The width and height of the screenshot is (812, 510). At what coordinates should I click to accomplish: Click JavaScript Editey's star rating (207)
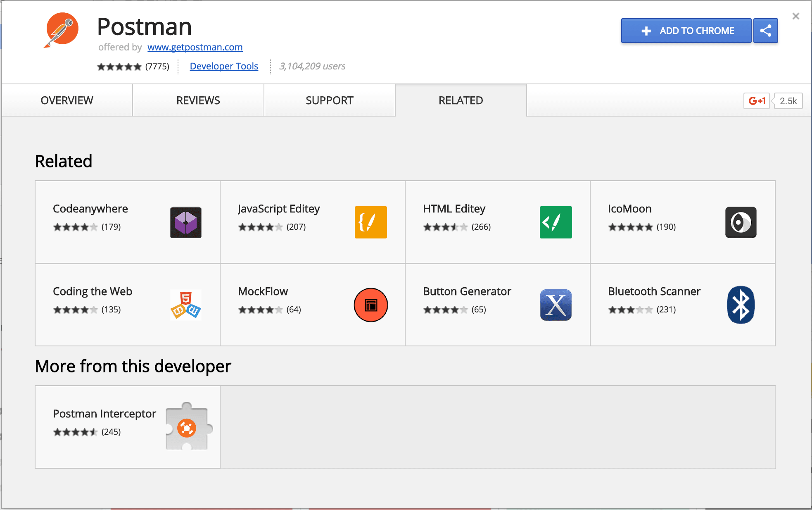[x=272, y=227]
